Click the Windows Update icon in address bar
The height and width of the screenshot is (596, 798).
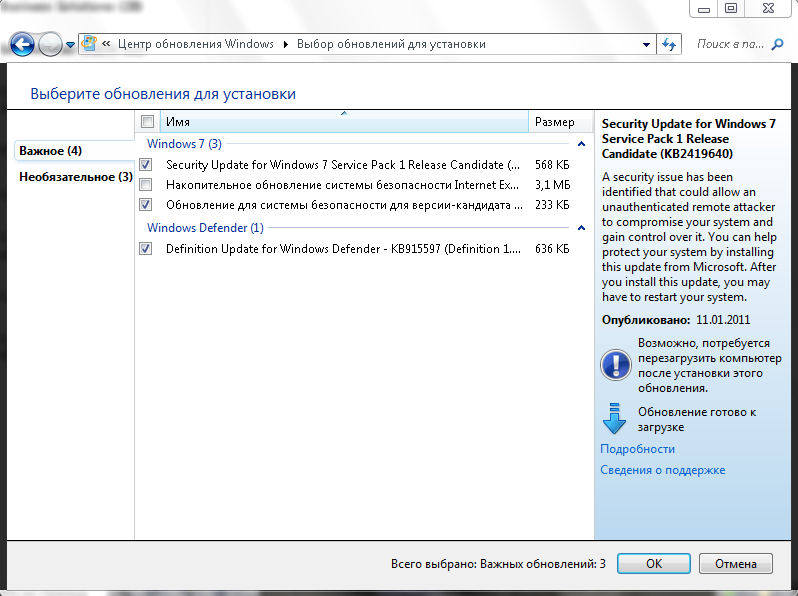click(x=89, y=44)
